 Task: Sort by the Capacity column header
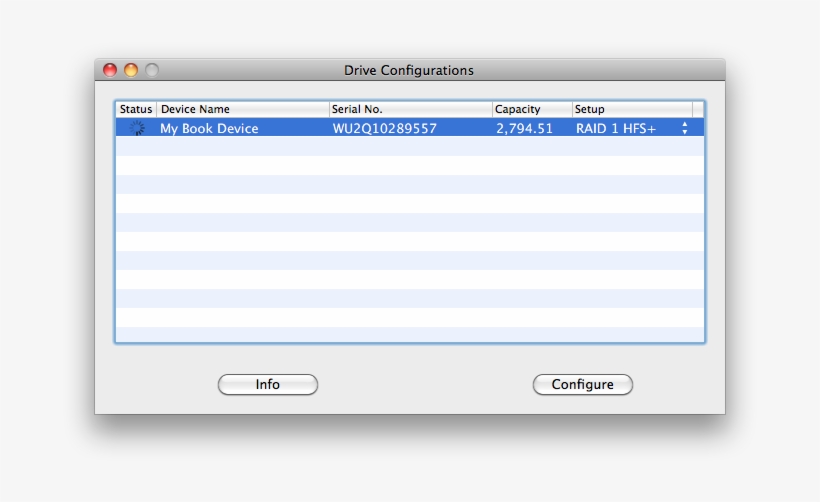click(x=530, y=109)
